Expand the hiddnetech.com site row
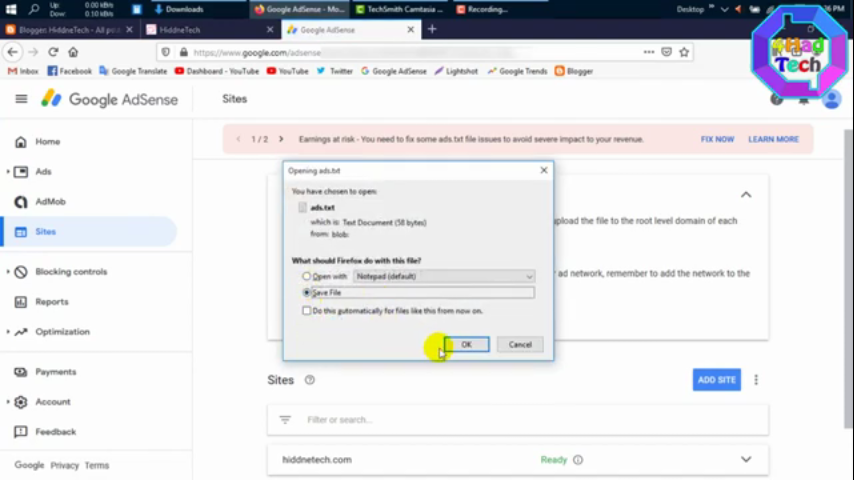 (x=746, y=460)
